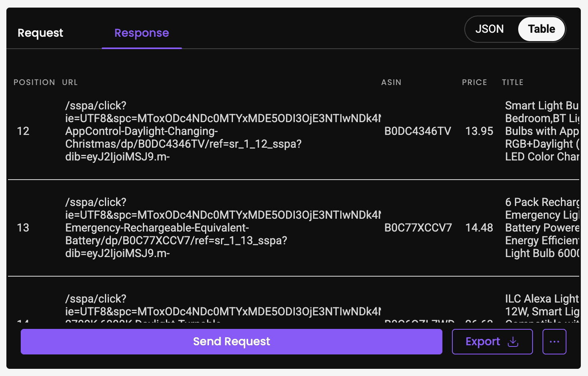The image size is (588, 376).
Task: Click the URL cell in row 12
Action: click(223, 131)
